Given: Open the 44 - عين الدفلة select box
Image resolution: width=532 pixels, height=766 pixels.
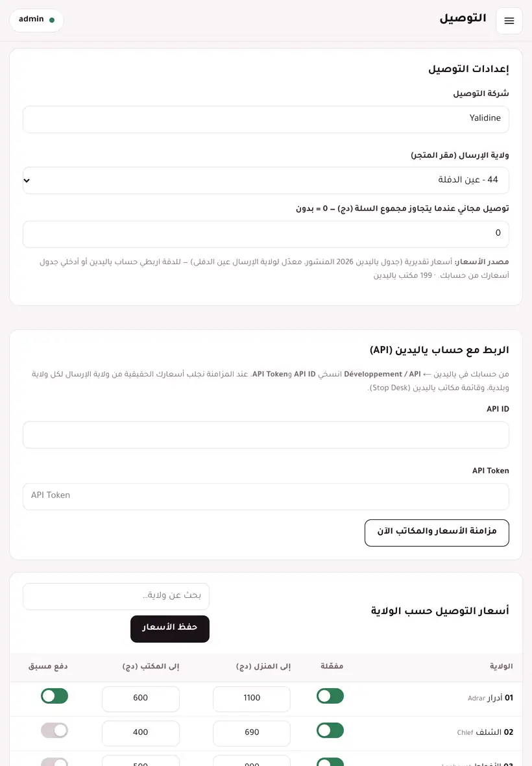Looking at the screenshot, I should click(266, 180).
